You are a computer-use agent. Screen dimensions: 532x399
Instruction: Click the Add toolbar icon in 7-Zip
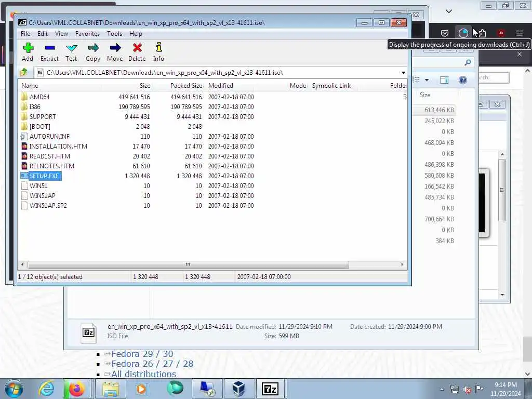point(28,52)
